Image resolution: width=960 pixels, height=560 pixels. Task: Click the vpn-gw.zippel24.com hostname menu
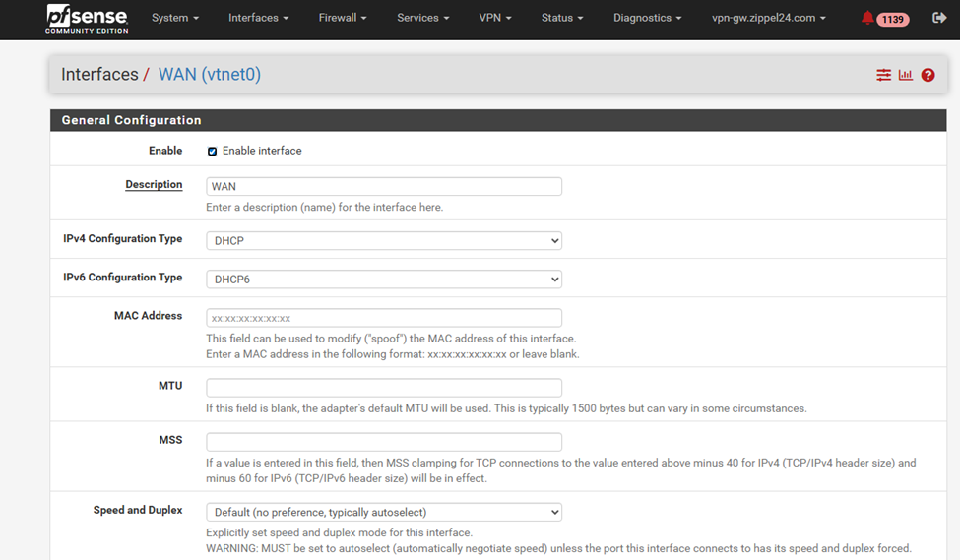(x=768, y=18)
